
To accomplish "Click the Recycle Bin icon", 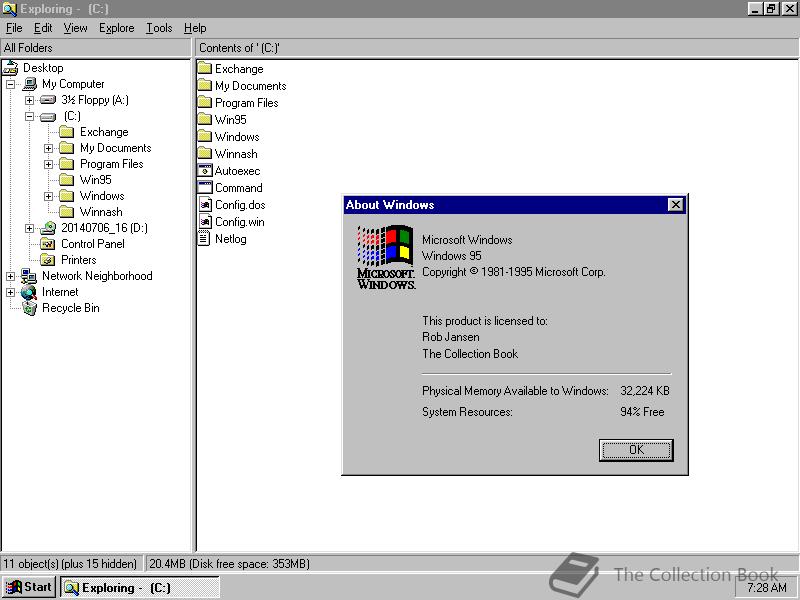I will pyautogui.click(x=30, y=308).
